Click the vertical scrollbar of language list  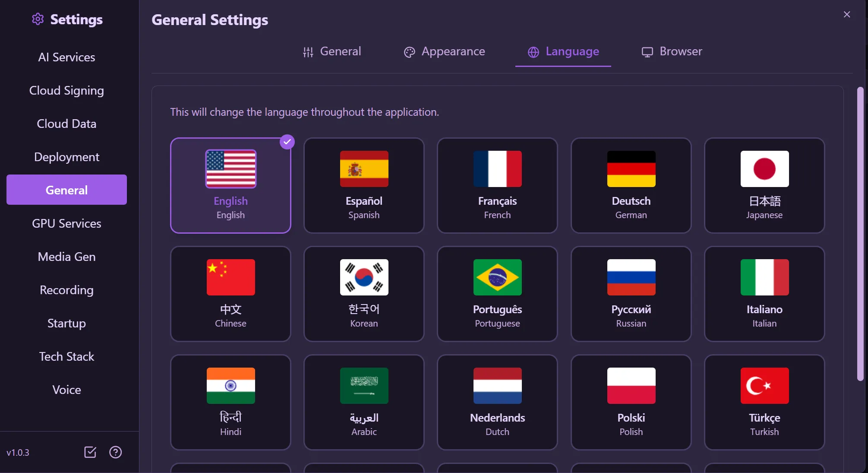(860, 234)
